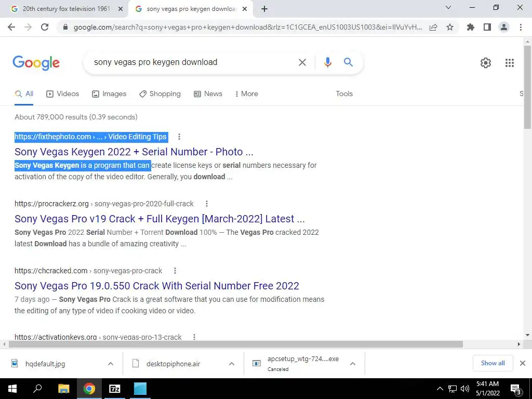Open the profile avatar menu

504,27
